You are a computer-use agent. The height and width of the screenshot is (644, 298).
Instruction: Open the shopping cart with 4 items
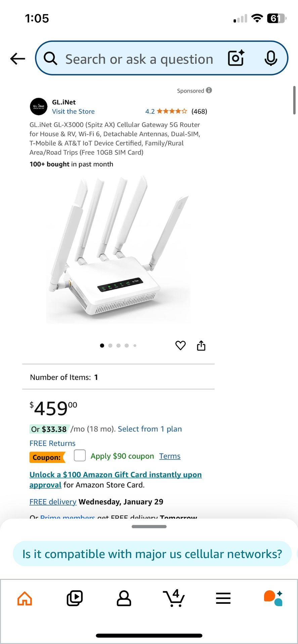tap(174, 598)
